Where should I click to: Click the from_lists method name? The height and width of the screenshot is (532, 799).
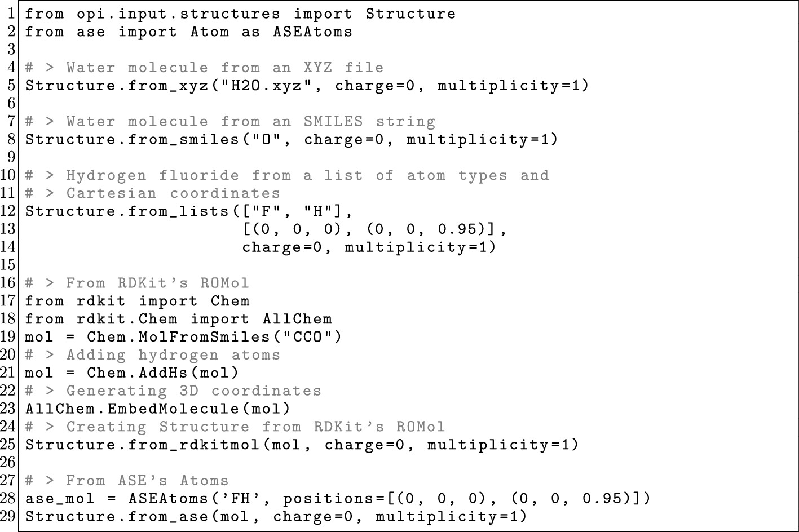(179, 211)
